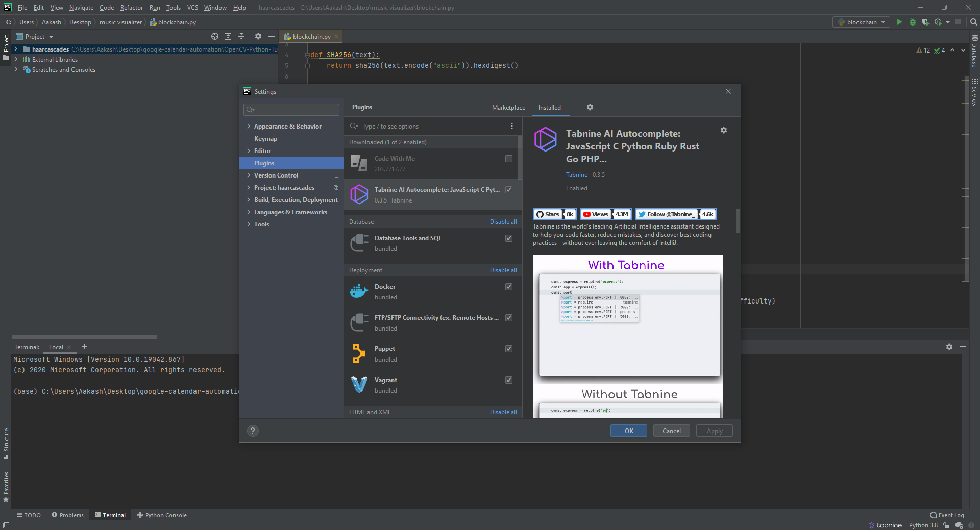This screenshot has width=980, height=530.
Task: Click the Docker whale plugin icon
Action: pyautogui.click(x=359, y=291)
